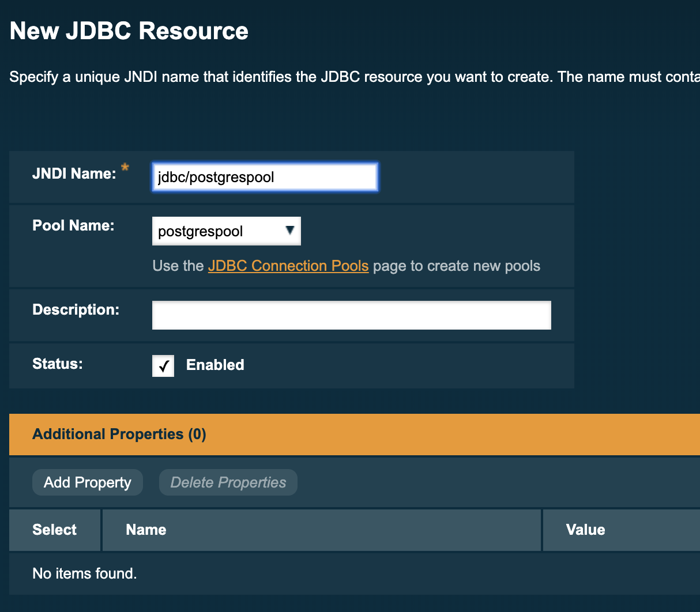Click the arrow on the postgrespool selector
Viewport: 700px width, 612px height.
290,231
